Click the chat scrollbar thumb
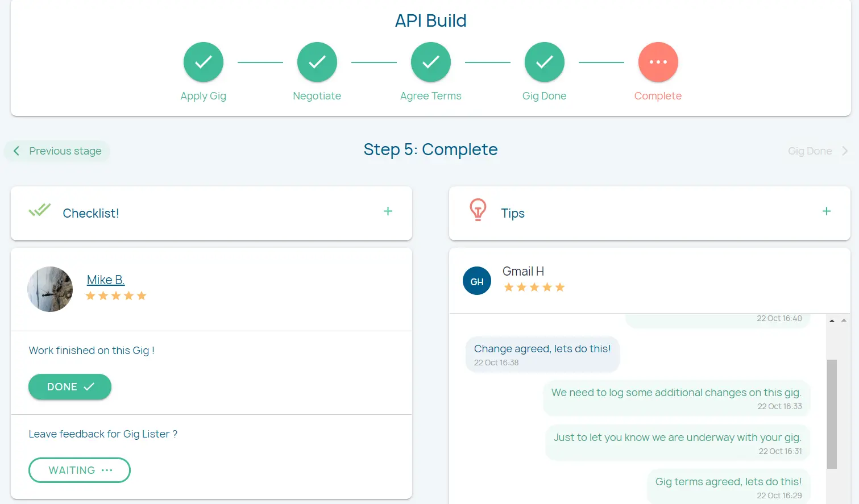This screenshot has height=504, width=859. (x=832, y=414)
